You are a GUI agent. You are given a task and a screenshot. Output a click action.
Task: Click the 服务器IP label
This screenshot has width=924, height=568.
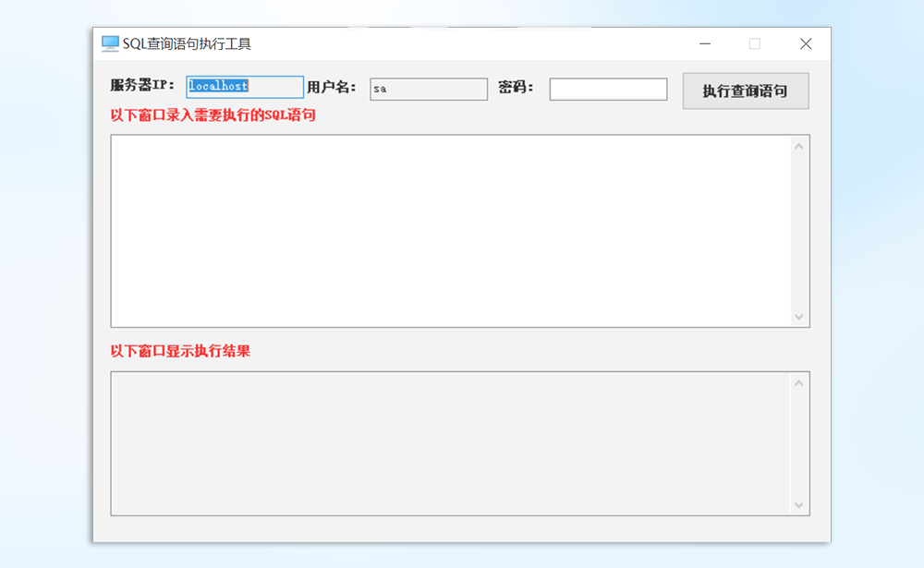pyautogui.click(x=142, y=85)
